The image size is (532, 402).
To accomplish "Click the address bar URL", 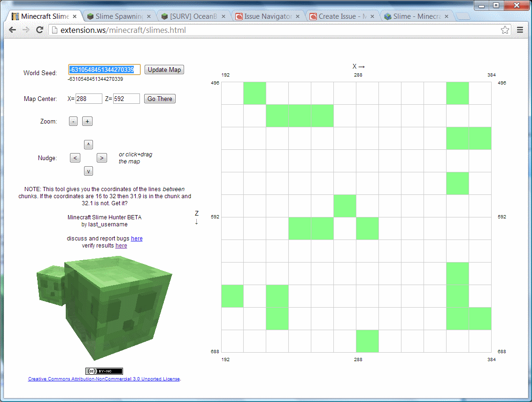I will click(123, 30).
